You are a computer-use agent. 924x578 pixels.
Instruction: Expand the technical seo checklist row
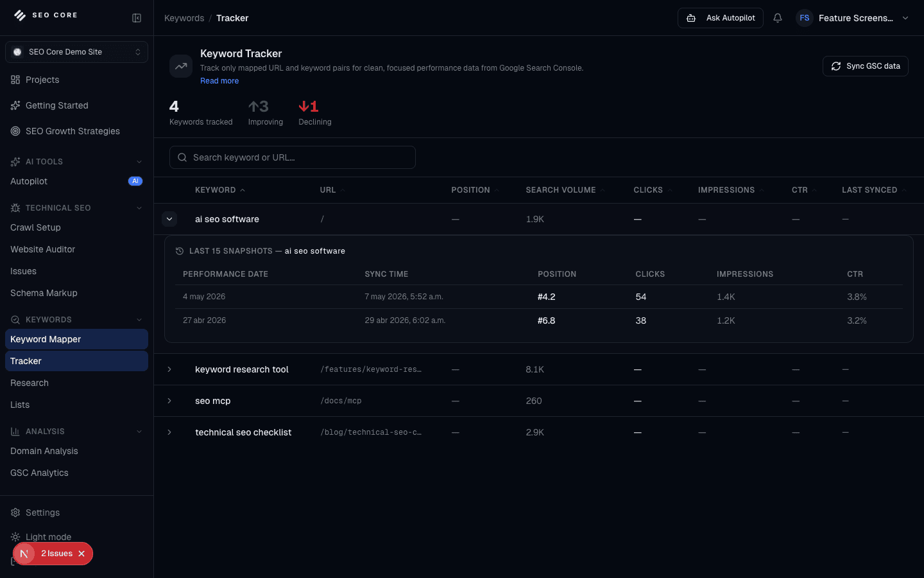[x=169, y=432]
